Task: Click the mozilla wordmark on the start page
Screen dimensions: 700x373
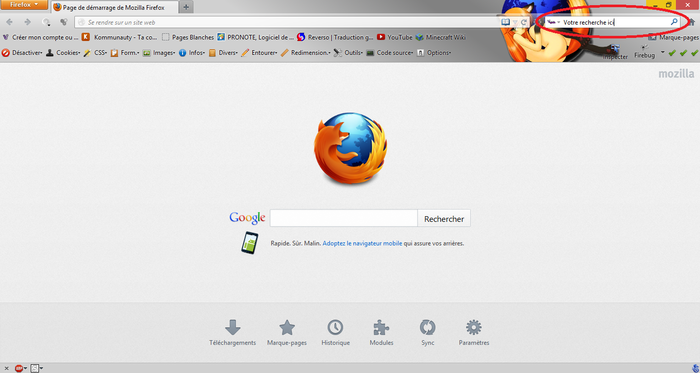Action: click(x=676, y=74)
